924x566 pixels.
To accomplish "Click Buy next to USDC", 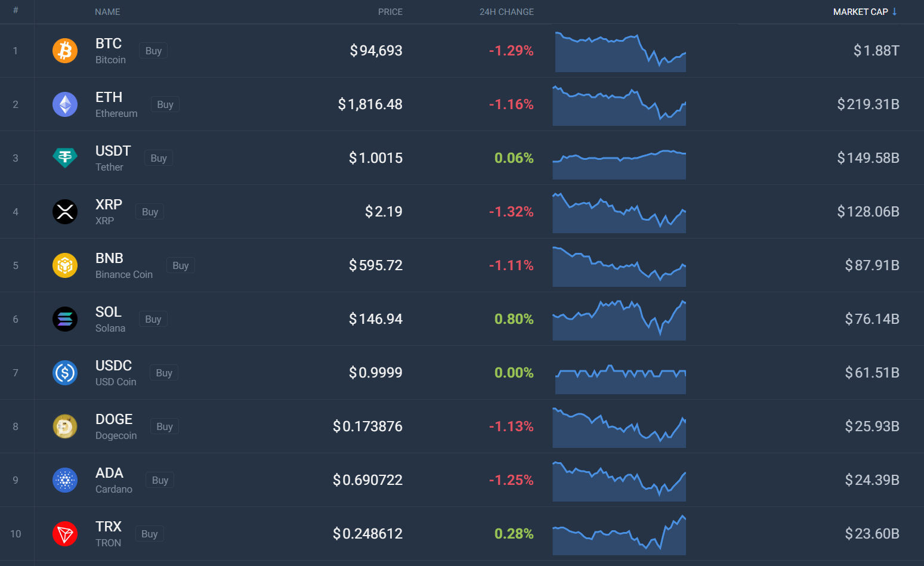I will [164, 373].
